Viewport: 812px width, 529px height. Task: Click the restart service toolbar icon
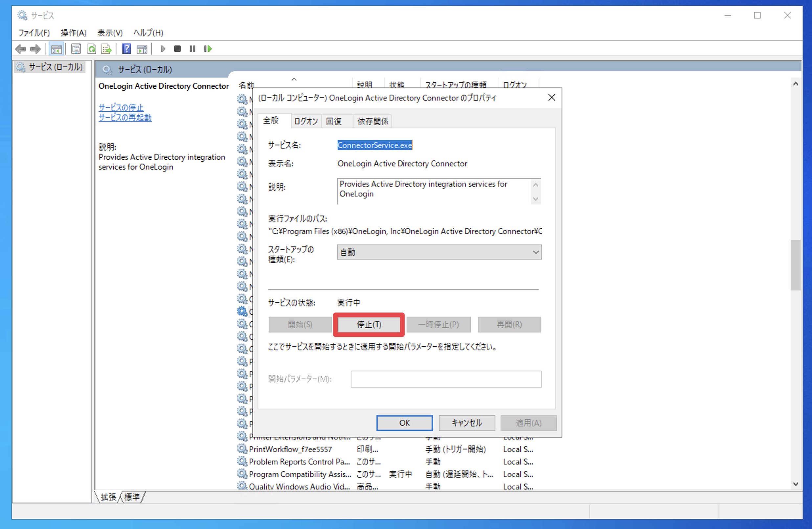[x=208, y=49]
